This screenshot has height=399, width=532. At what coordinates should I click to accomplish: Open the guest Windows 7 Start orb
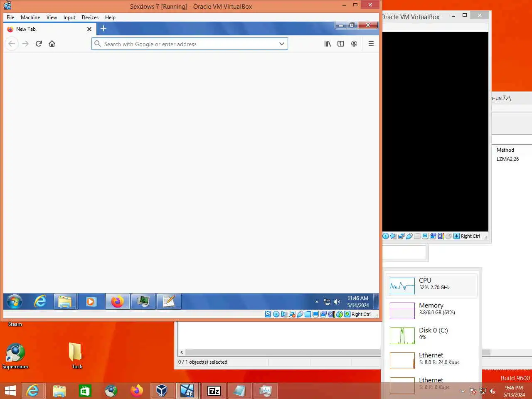pos(15,301)
